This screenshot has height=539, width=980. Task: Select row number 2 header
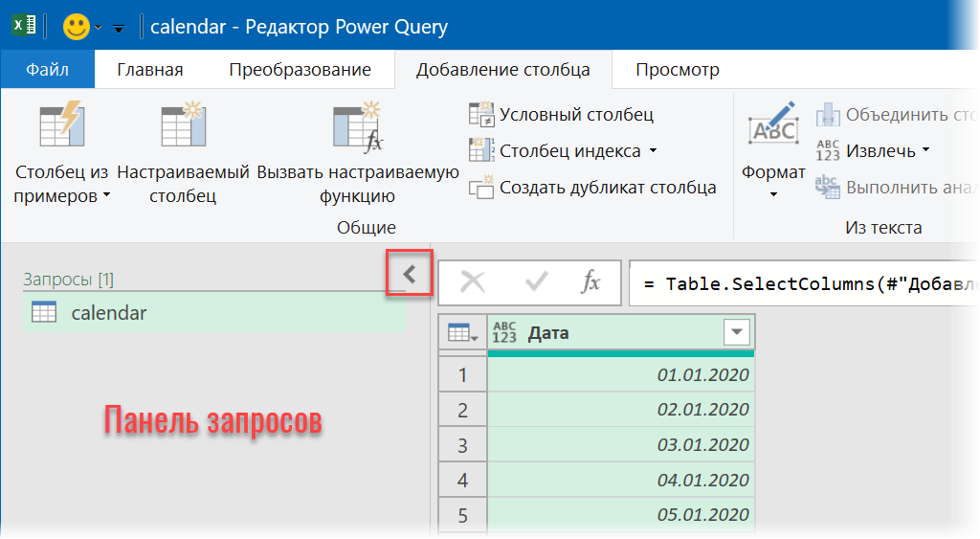[462, 410]
